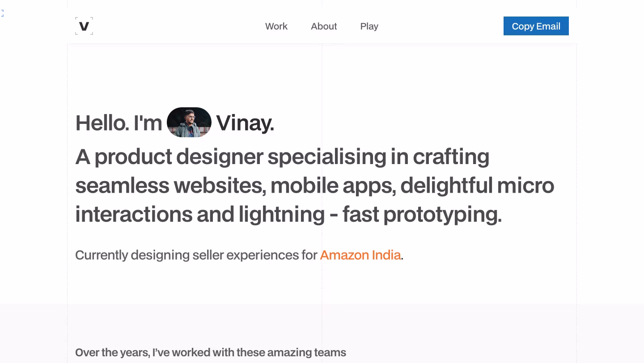Click the blue corner bracket marker top-left
Viewport: 644px width, 363px height.
pyautogui.click(x=2, y=13)
